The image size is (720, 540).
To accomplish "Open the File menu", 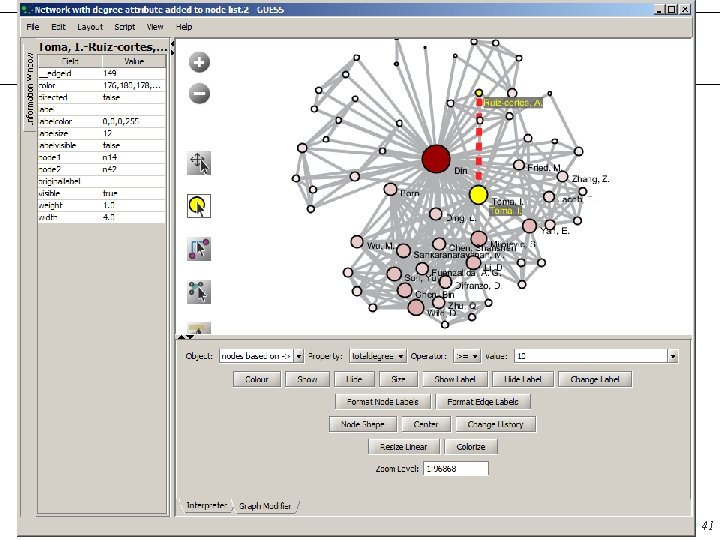I will (33, 27).
